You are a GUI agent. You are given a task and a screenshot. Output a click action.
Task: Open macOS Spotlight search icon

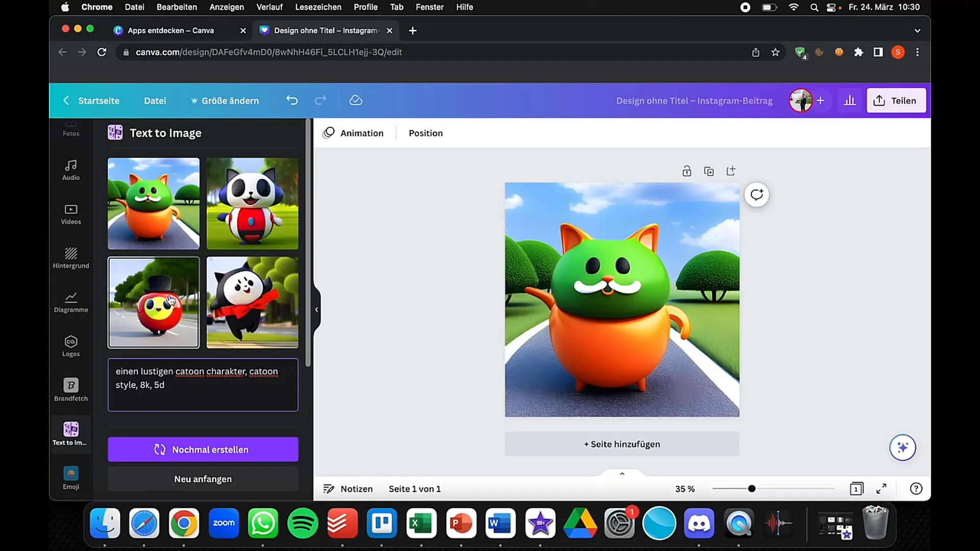pyautogui.click(x=814, y=7)
